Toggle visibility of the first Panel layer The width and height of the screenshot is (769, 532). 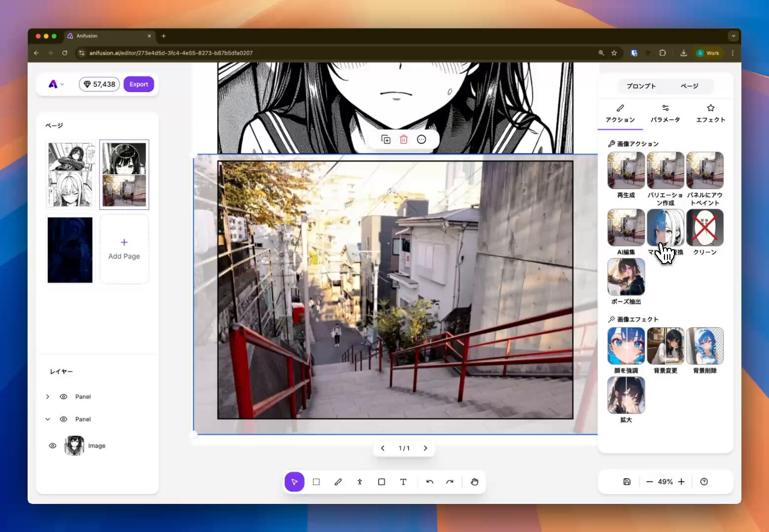64,397
